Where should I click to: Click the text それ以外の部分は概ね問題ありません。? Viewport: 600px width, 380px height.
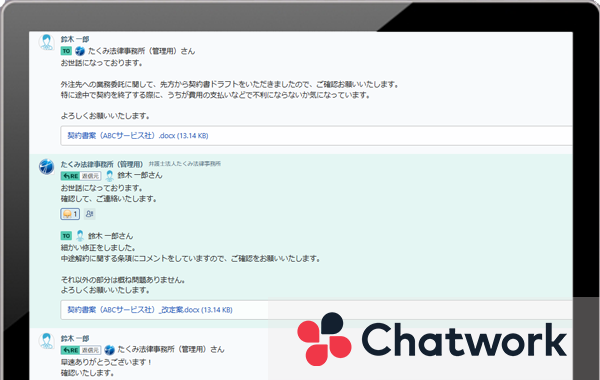coord(124,280)
